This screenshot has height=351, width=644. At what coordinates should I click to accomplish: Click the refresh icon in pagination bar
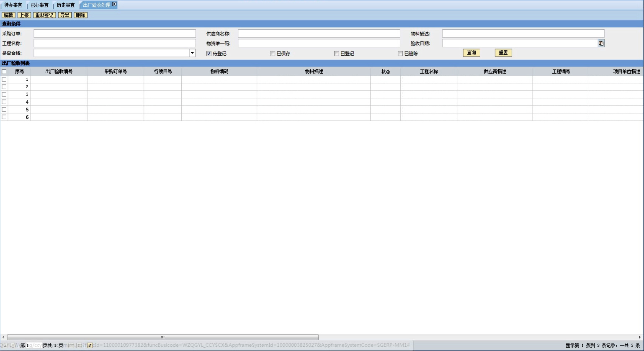point(90,346)
